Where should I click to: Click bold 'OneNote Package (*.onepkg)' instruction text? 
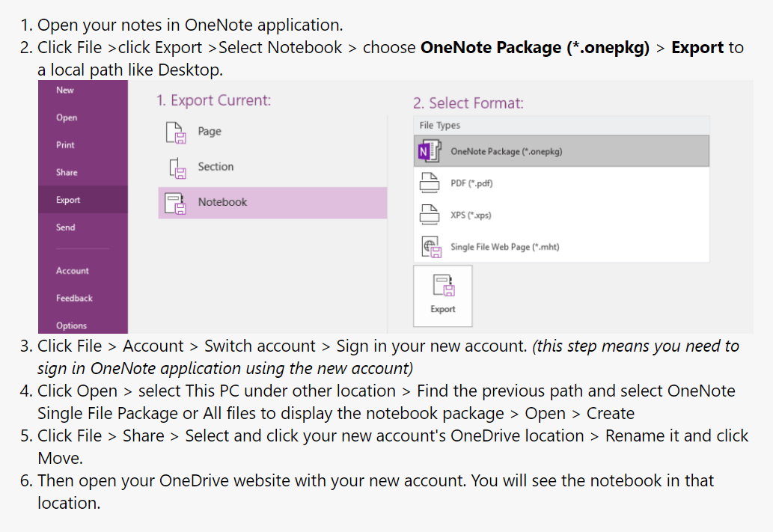535,47
